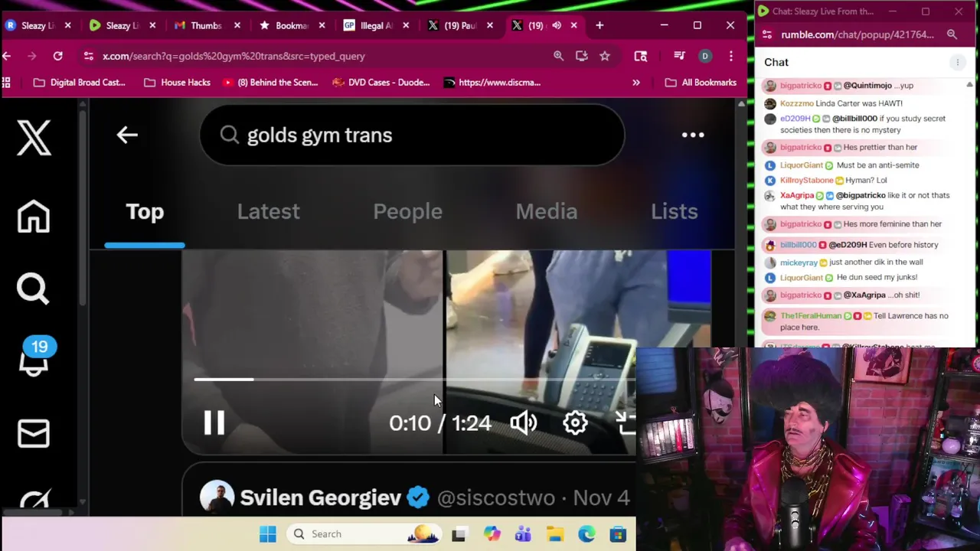The height and width of the screenshot is (551, 980).
Task: Open Behind the Scen... YouTube bookmark
Action: 269,83
